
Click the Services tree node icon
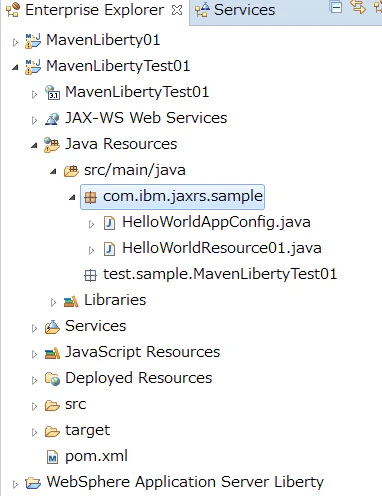52,327
